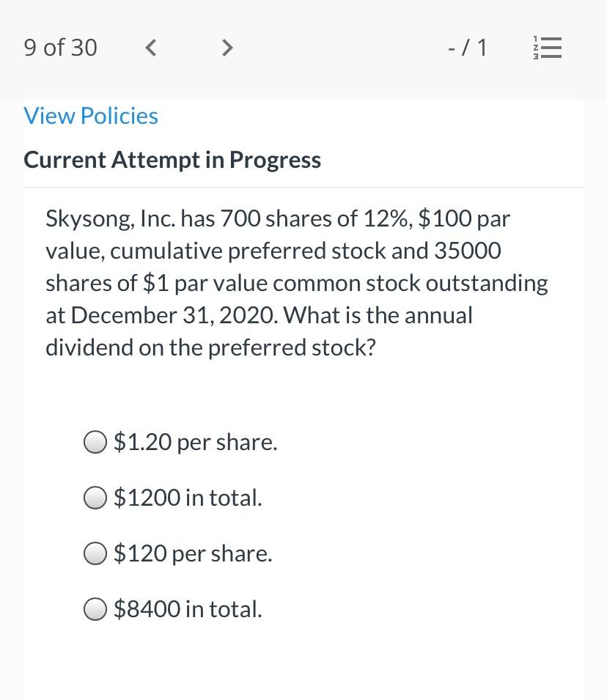Click the '$1.20 per share.' answer text
This screenshot has width=607, height=700.
point(196,443)
